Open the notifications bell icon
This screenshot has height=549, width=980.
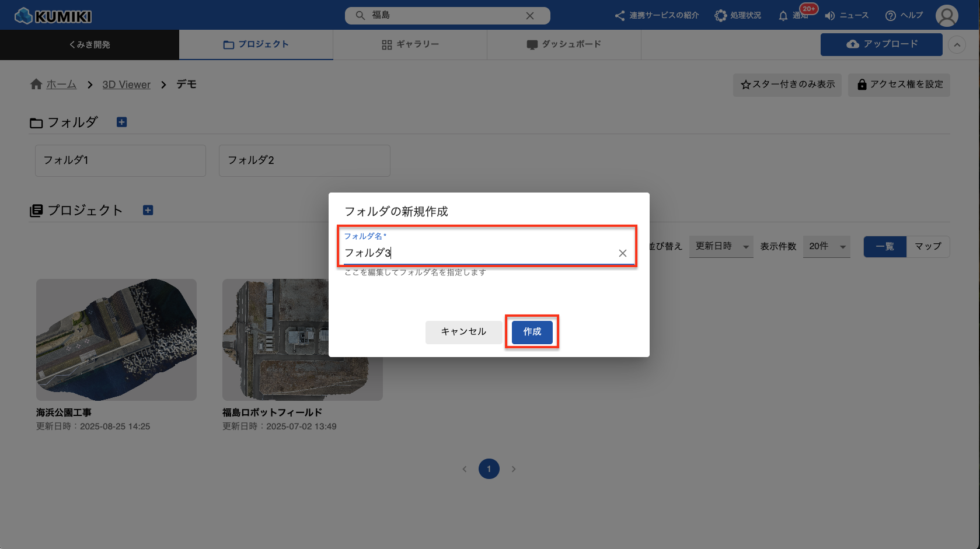tap(783, 16)
